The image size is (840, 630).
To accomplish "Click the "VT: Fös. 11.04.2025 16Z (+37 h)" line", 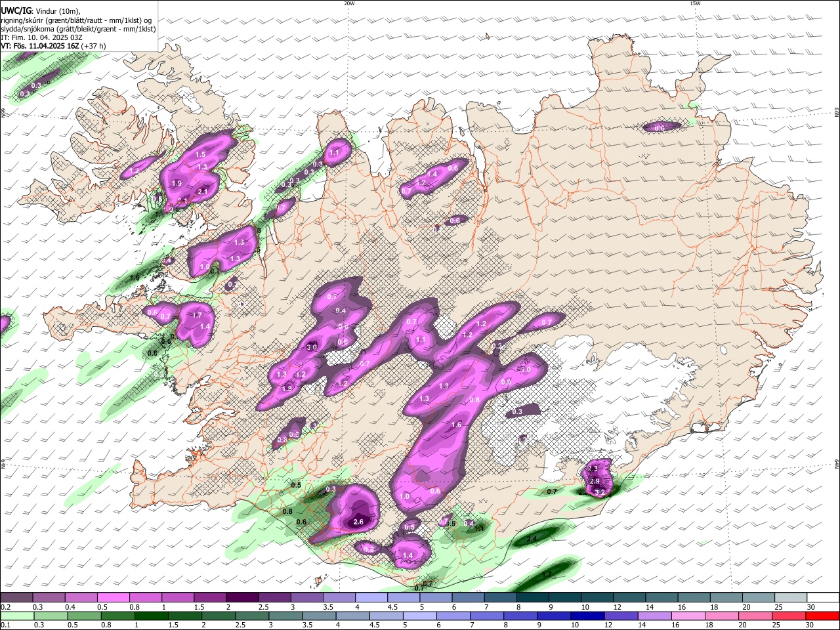I will tap(53, 46).
